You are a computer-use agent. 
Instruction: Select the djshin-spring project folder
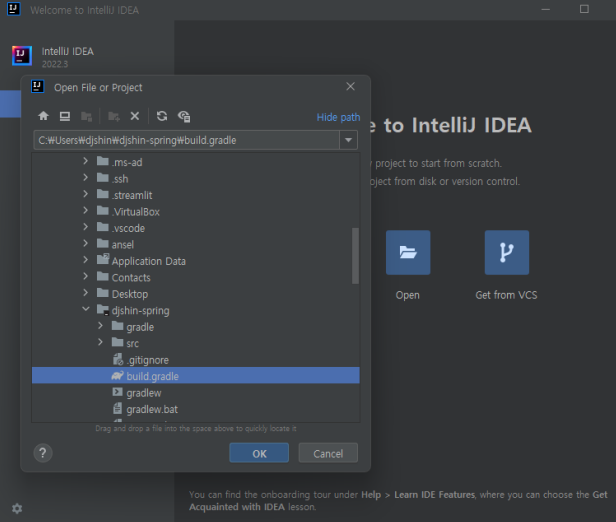pos(140,311)
